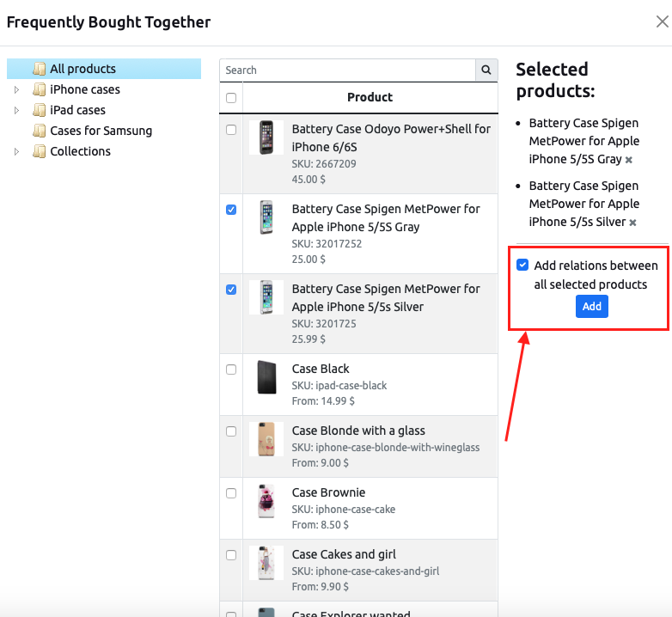
Task: Click the Case Blonde with a glass thumbnail
Action: (x=266, y=439)
